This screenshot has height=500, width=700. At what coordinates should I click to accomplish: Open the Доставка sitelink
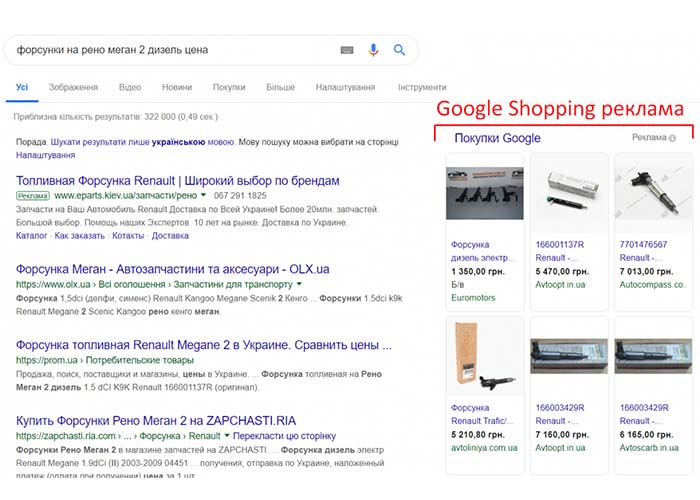pos(170,236)
